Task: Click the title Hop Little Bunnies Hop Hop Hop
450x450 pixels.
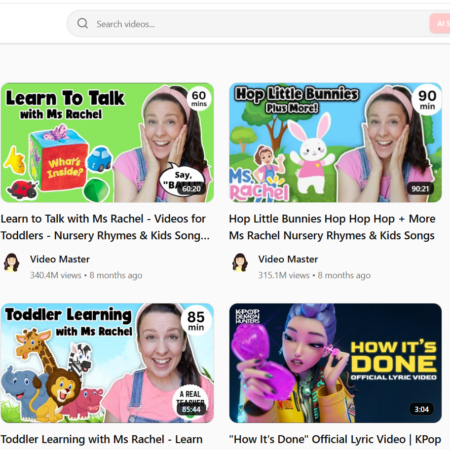Action: (332, 227)
